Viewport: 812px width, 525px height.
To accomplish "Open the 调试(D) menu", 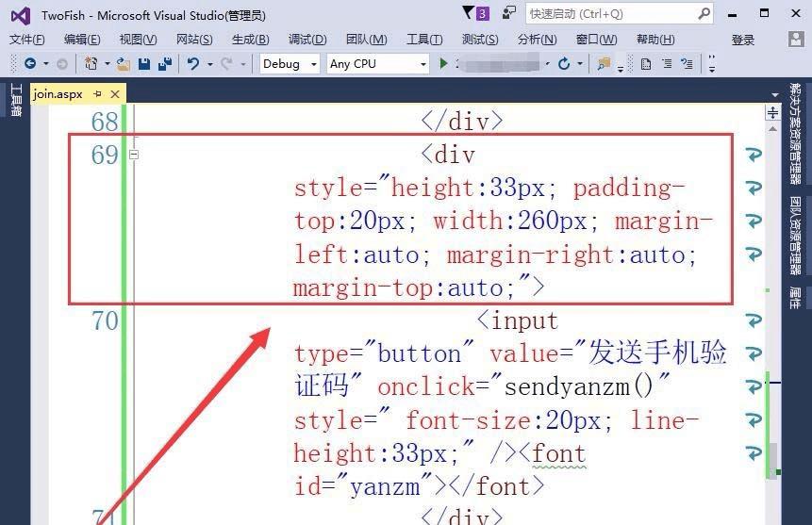I will [x=307, y=40].
